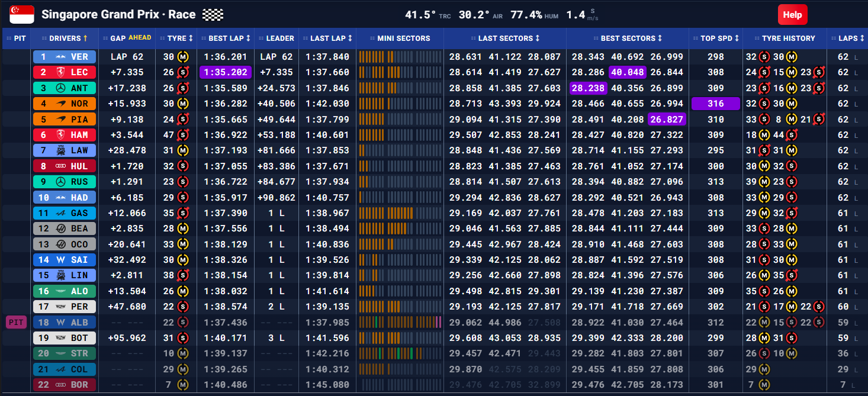Click the MINI SECTORS drag handle icon

tap(372, 38)
